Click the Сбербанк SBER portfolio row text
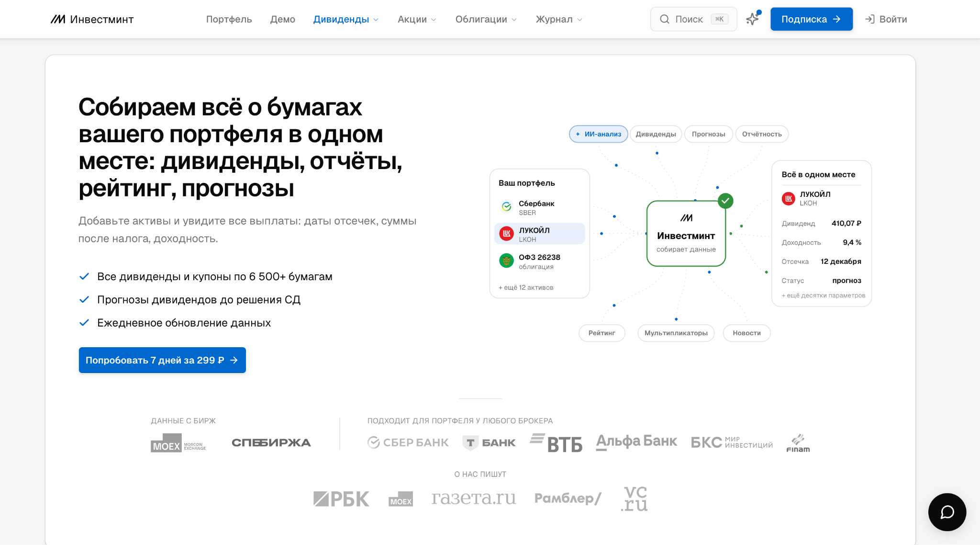The image size is (980, 545). click(x=536, y=208)
